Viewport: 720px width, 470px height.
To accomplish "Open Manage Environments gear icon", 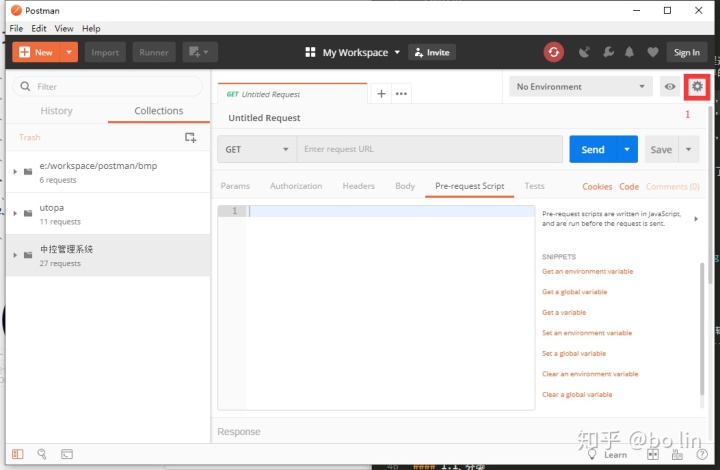I will (697, 86).
